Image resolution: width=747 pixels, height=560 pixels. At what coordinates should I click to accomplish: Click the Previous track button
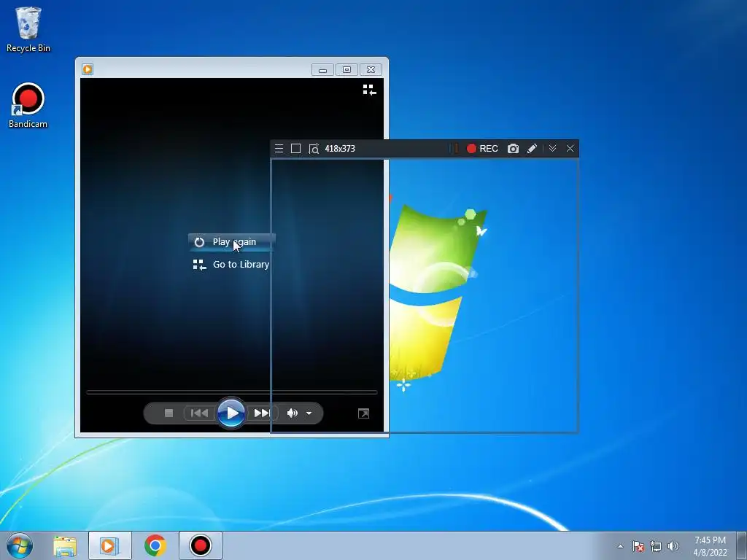(199, 413)
